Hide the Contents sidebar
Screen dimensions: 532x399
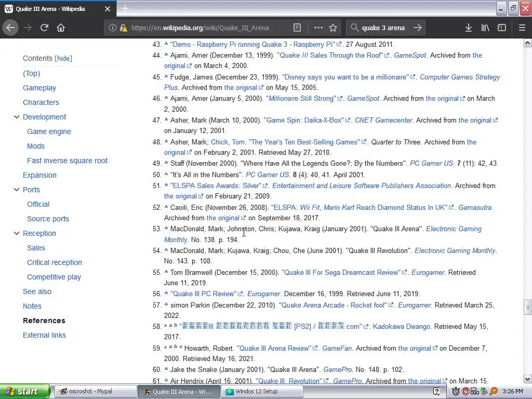point(64,58)
